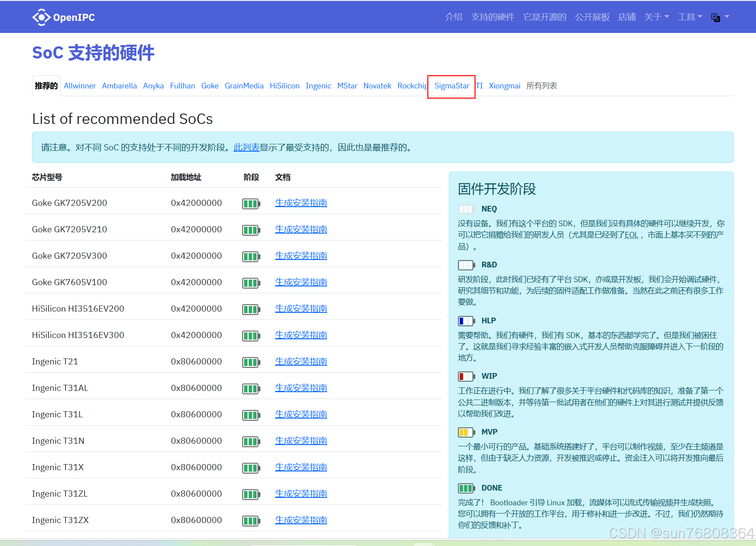This screenshot has width=756, height=546.
Task: Open 生成安装指南 link for Goke GK7205V200
Action: pos(301,203)
